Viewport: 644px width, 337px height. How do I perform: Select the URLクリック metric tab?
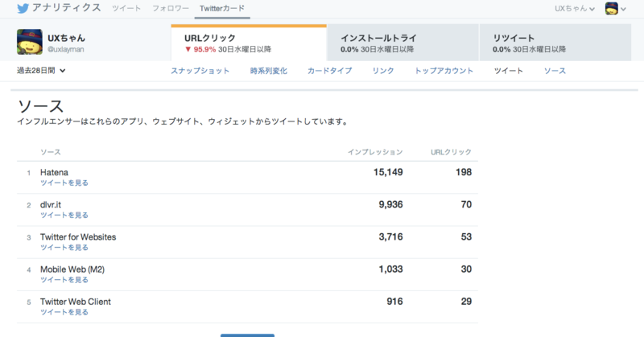point(249,43)
